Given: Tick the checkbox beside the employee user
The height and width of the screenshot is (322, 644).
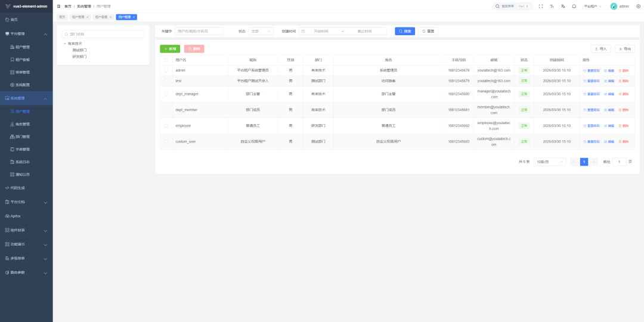Looking at the screenshot, I should [x=166, y=126].
